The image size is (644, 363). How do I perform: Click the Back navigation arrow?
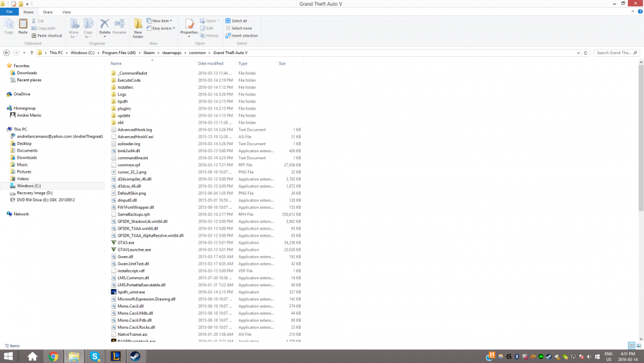[6, 53]
